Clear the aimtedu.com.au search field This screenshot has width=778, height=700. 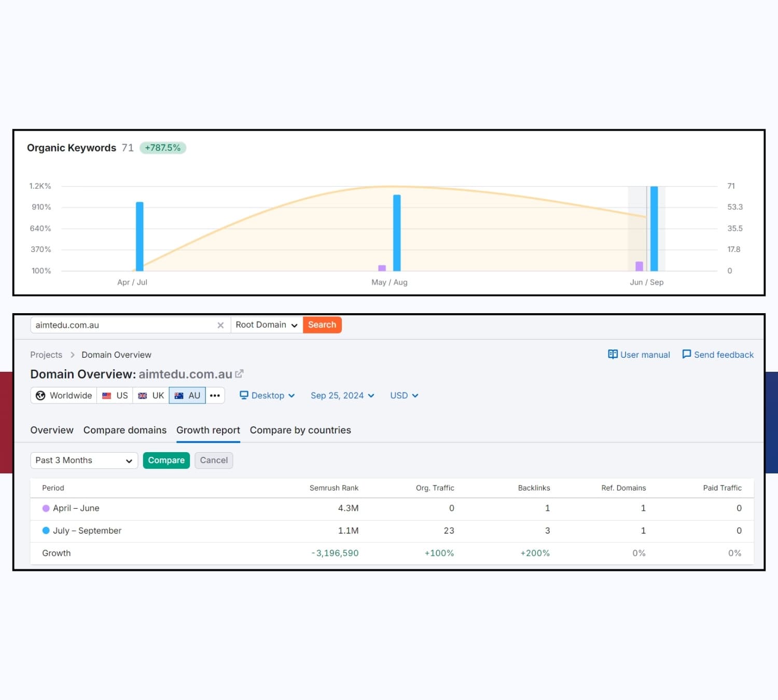[220, 325]
